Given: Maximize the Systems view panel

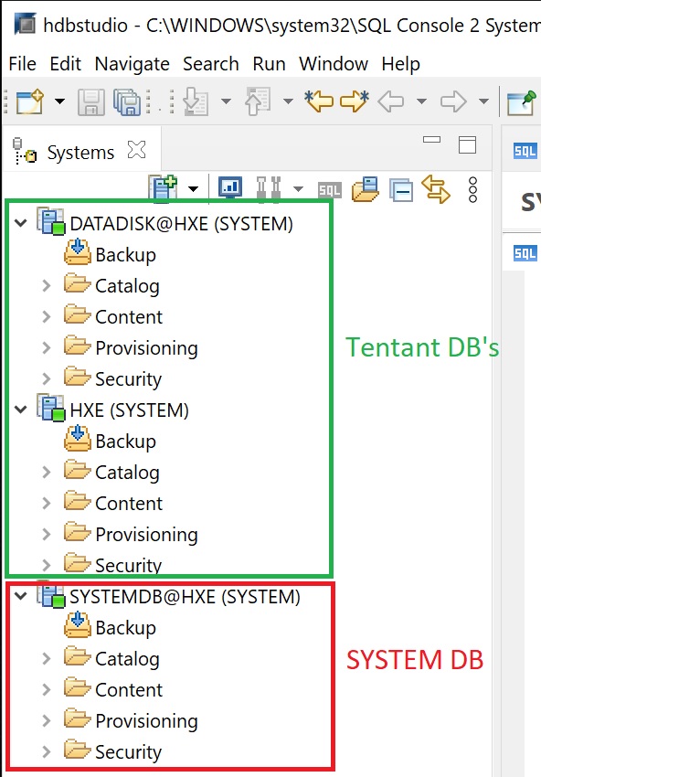Looking at the screenshot, I should click(467, 144).
